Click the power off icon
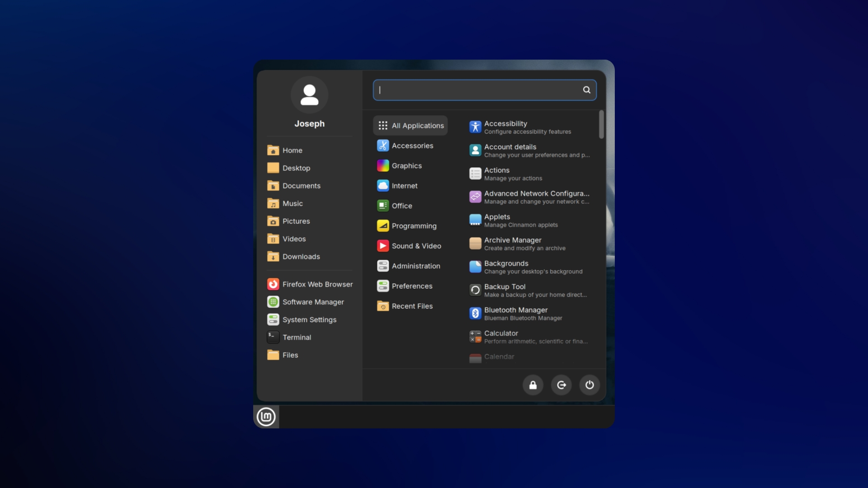 pos(590,385)
